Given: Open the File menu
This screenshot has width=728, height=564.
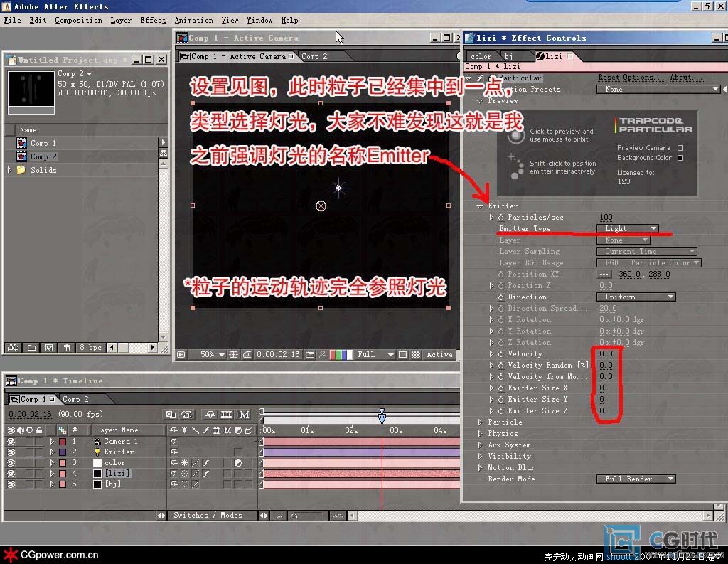Looking at the screenshot, I should [x=13, y=21].
